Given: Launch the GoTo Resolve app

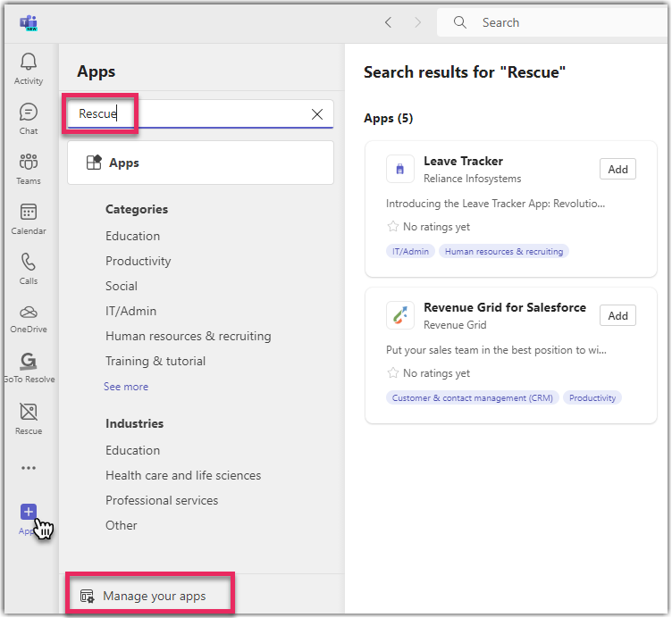Looking at the screenshot, I should 29,368.
